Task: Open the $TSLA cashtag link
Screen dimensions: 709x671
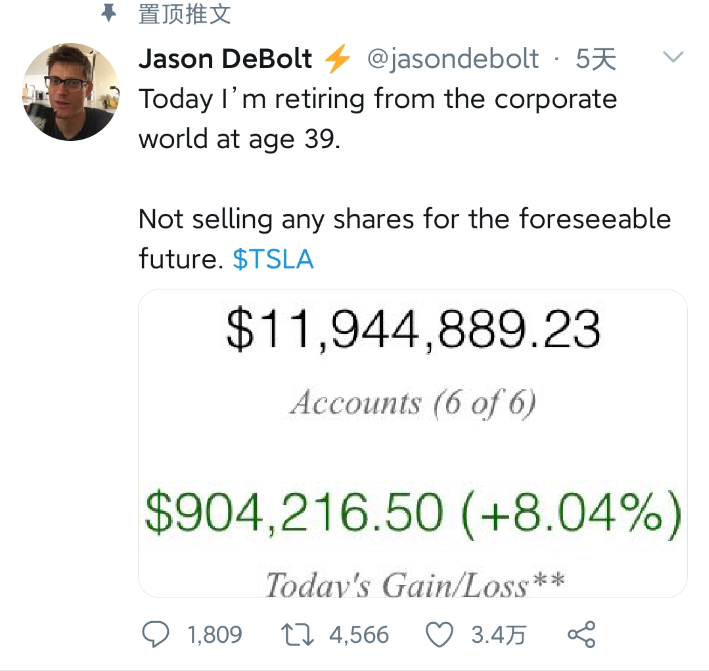Action: tap(273, 260)
